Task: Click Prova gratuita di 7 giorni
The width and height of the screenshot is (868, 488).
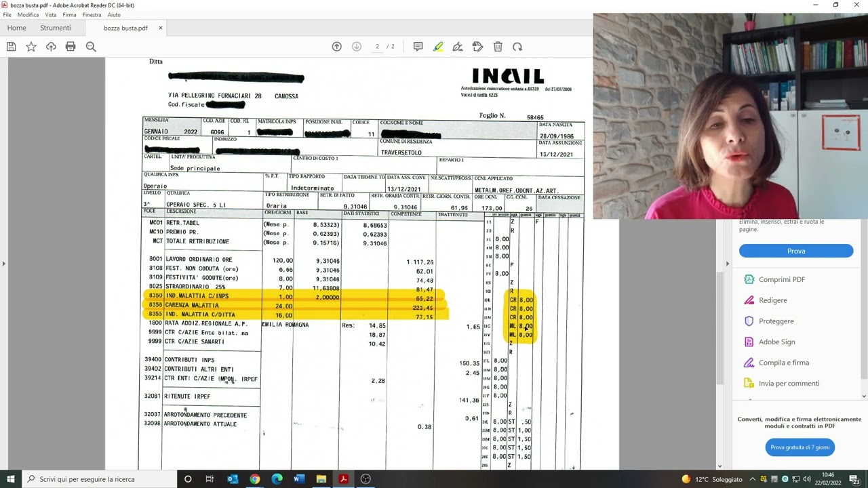Action: click(x=800, y=447)
